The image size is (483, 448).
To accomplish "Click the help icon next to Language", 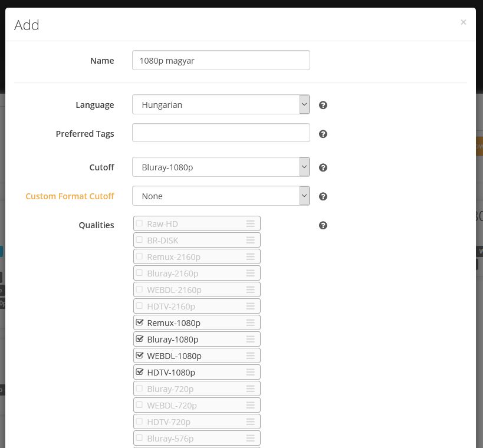I will click(323, 105).
